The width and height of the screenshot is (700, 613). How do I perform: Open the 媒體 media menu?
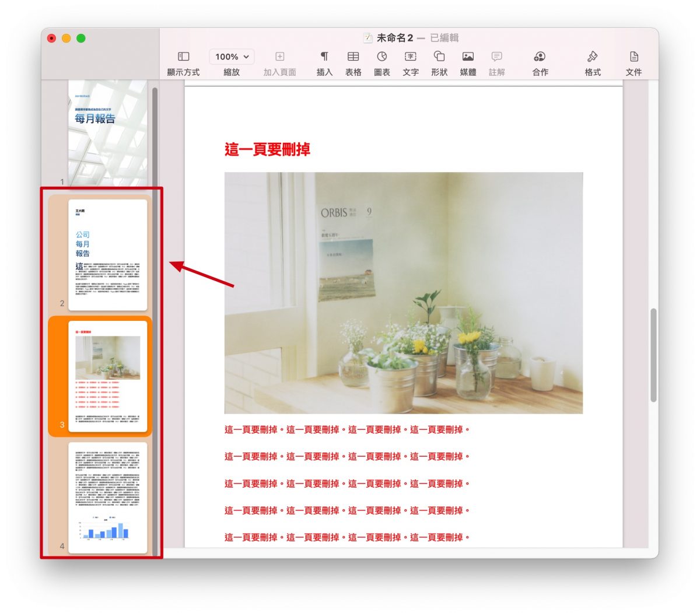pyautogui.click(x=468, y=63)
